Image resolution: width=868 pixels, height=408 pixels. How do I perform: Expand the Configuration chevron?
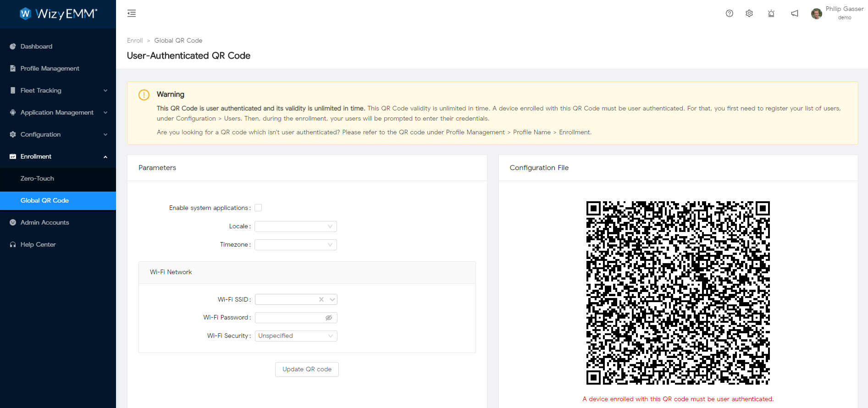click(105, 134)
